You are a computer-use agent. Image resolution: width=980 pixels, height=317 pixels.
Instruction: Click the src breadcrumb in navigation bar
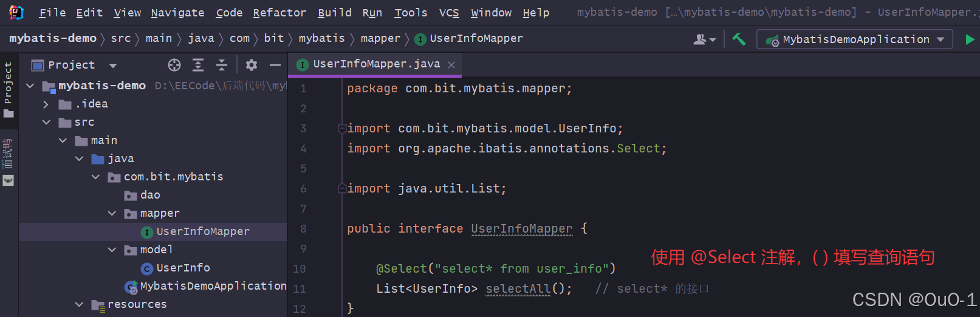[x=121, y=38]
